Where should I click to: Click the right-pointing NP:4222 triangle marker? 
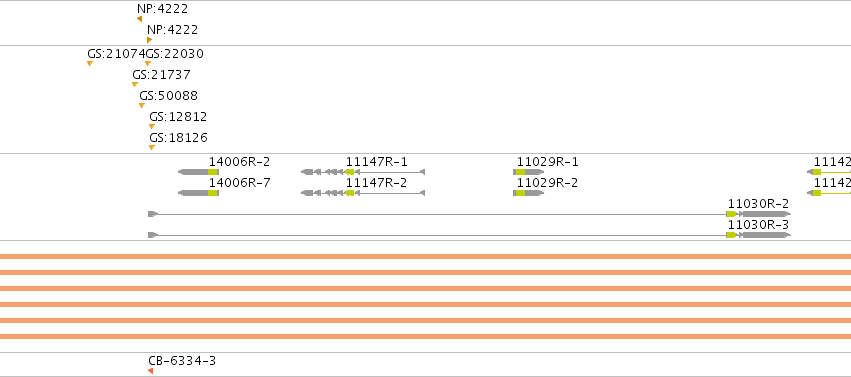(149, 40)
